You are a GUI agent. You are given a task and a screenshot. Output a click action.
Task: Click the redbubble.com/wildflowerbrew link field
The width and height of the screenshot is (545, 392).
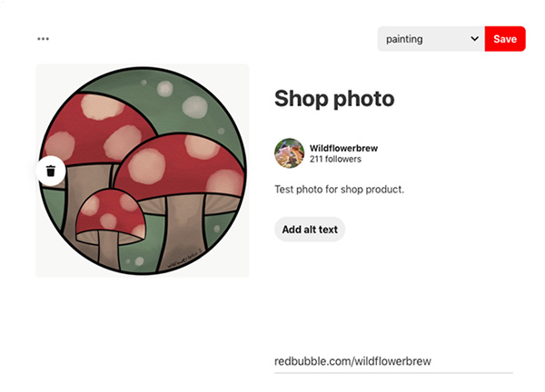pos(392,361)
